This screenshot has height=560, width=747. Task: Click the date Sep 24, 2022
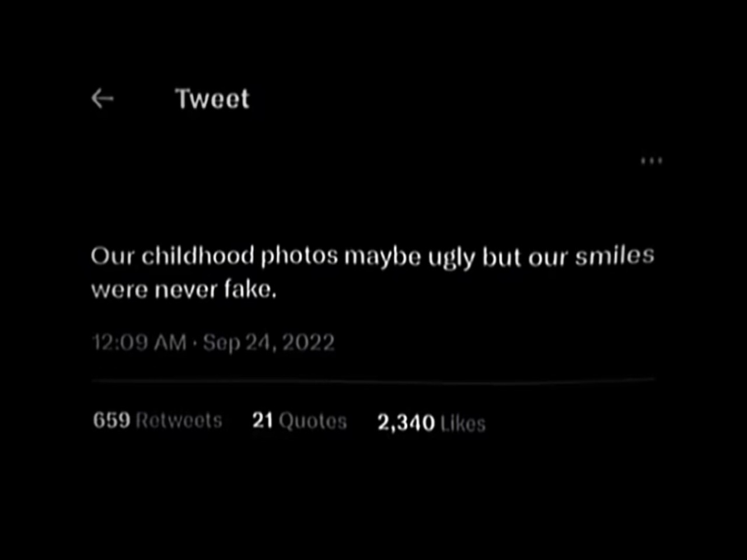268,342
